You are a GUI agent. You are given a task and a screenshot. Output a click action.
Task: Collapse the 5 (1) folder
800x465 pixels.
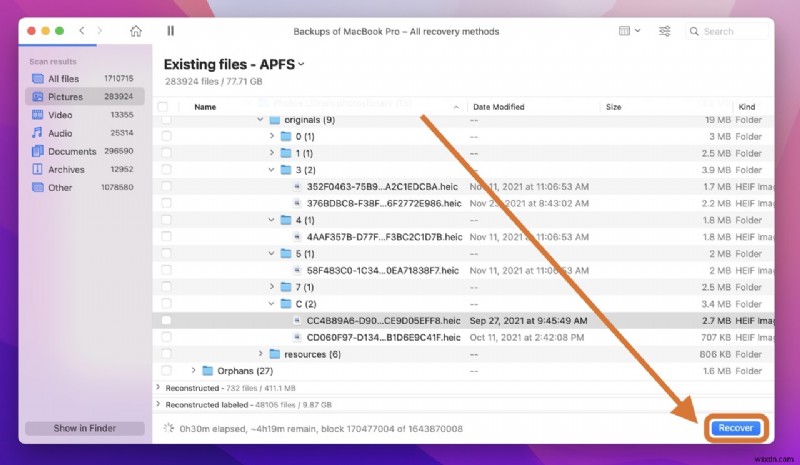[272, 254]
